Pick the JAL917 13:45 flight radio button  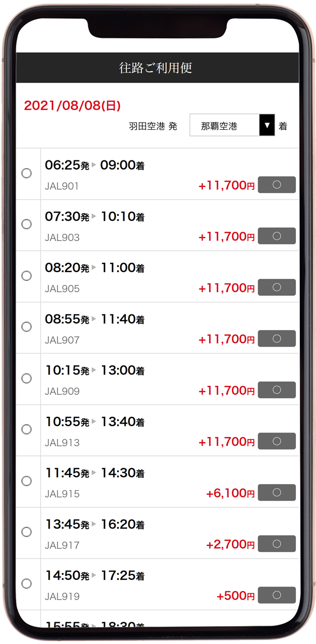26,532
